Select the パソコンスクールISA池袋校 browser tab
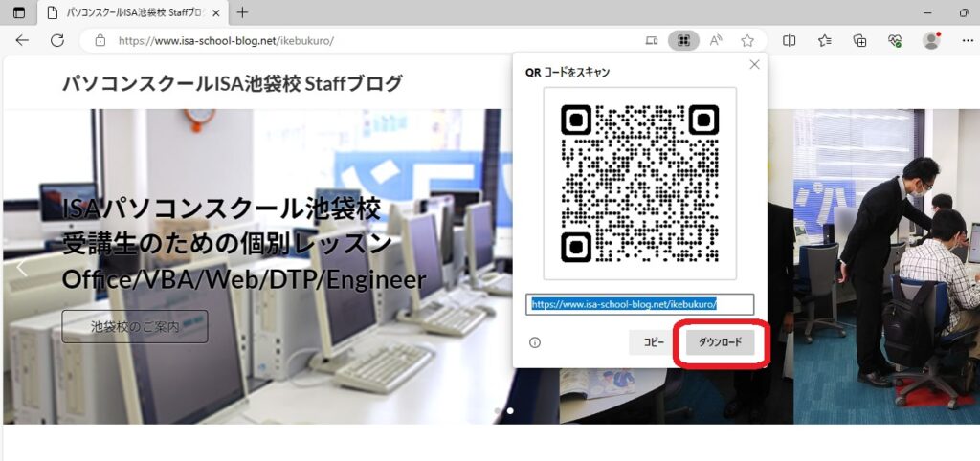The height and width of the screenshot is (461, 980). click(x=135, y=12)
